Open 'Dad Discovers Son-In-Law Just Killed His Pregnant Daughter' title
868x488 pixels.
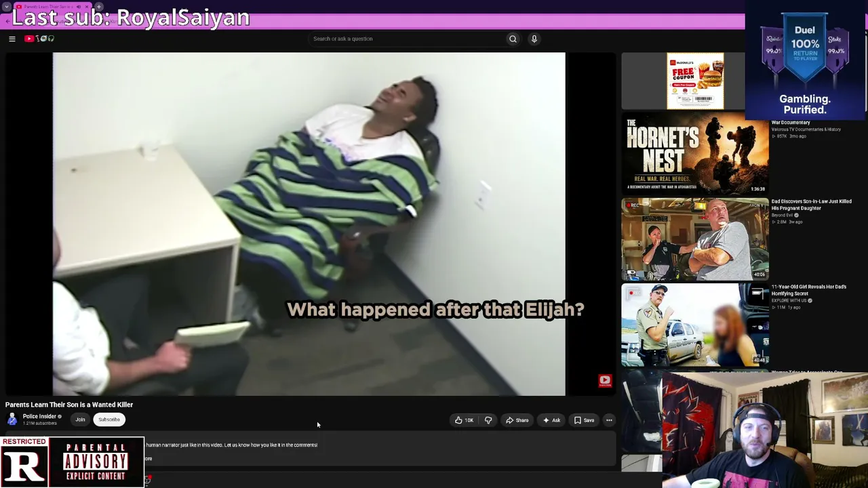click(811, 205)
